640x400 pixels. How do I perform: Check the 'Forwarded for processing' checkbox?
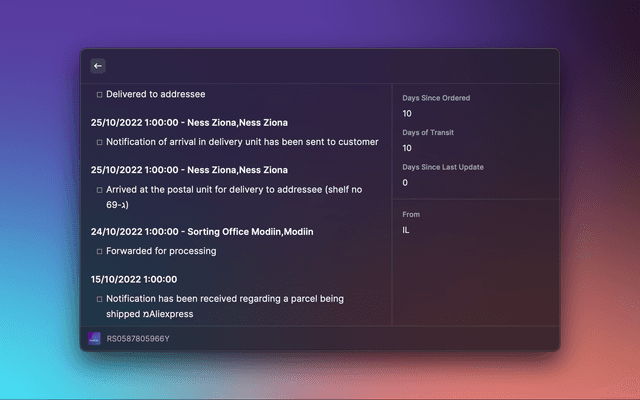[x=100, y=252]
